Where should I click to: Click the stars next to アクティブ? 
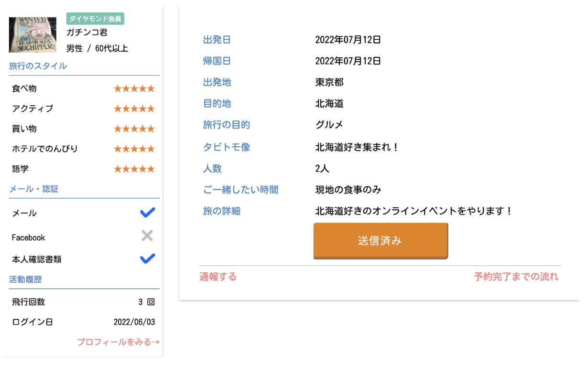(x=134, y=108)
